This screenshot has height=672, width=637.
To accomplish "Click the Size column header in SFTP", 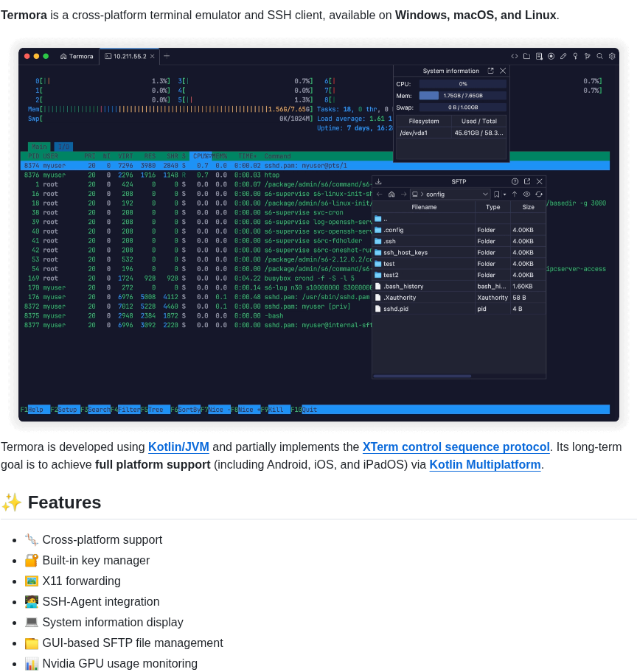I will tap(528, 207).
